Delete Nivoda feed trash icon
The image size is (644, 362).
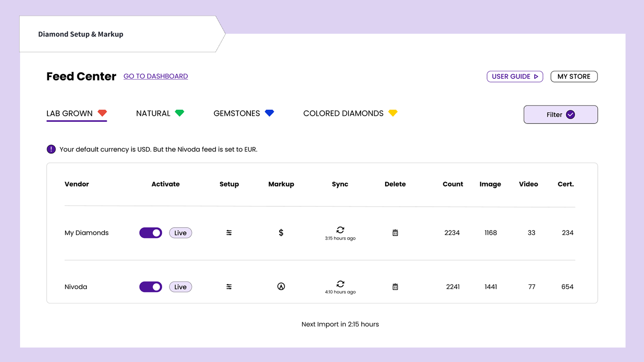tap(395, 287)
